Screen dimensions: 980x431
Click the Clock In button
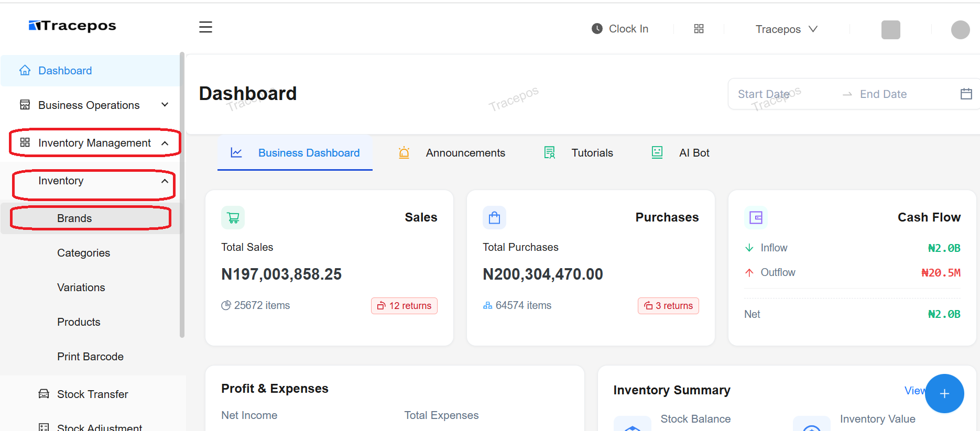pyautogui.click(x=620, y=29)
